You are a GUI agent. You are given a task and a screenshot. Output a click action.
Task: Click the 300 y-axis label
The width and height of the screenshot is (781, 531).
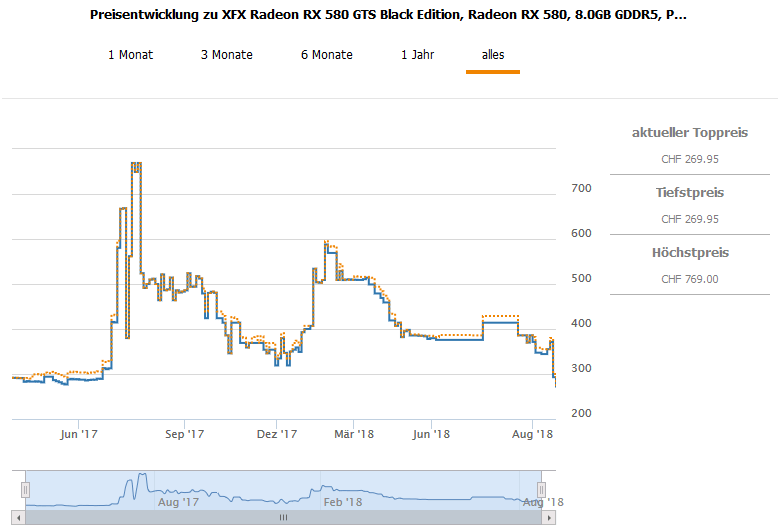[x=581, y=368]
